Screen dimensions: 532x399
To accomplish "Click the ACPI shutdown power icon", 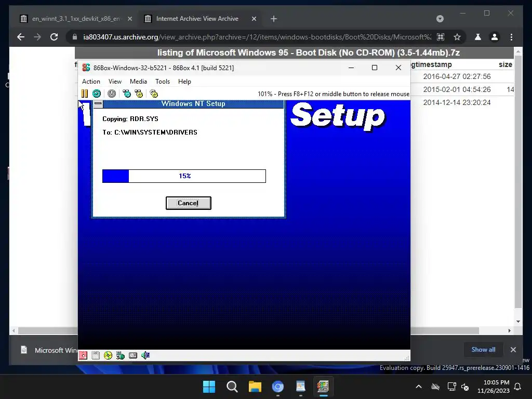I will (112, 94).
